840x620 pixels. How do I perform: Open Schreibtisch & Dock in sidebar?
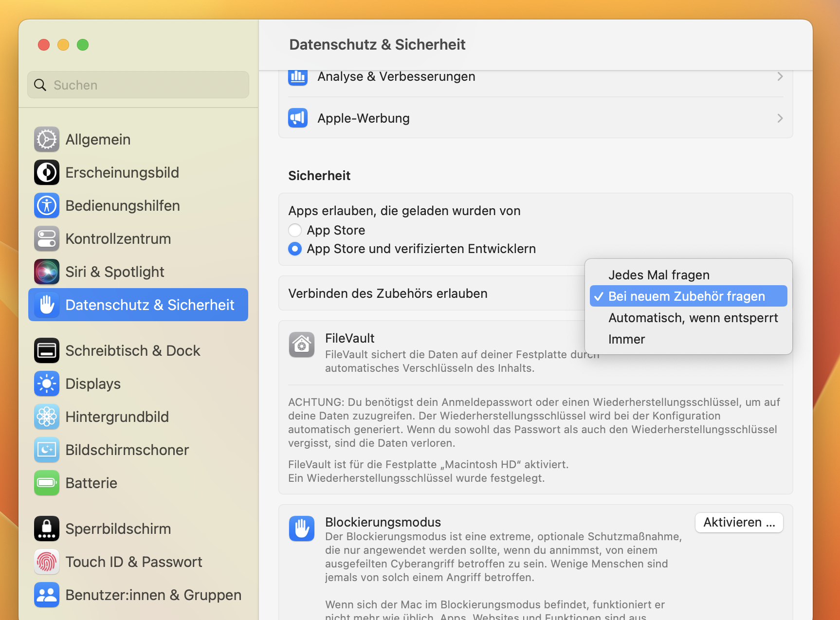[132, 351]
